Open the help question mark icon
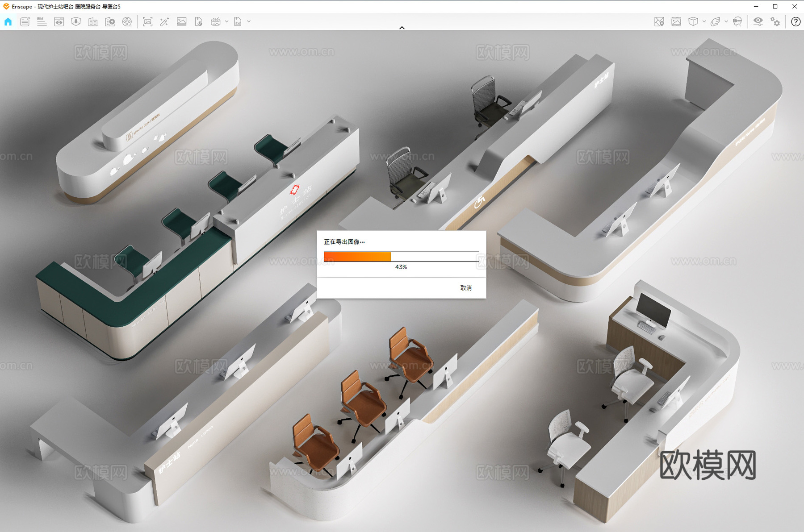The height and width of the screenshot is (532, 804). (796, 21)
